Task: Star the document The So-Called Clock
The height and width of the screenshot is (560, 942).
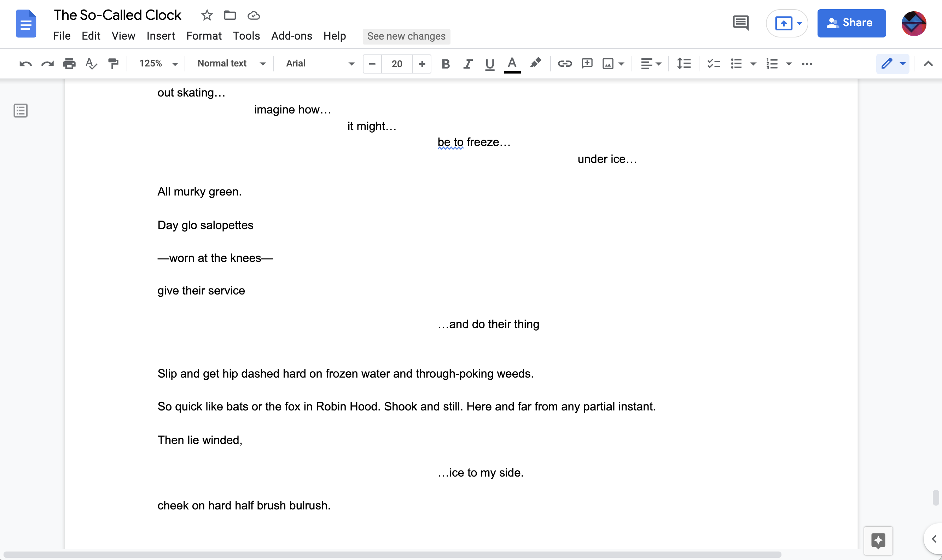Action: tap(207, 16)
